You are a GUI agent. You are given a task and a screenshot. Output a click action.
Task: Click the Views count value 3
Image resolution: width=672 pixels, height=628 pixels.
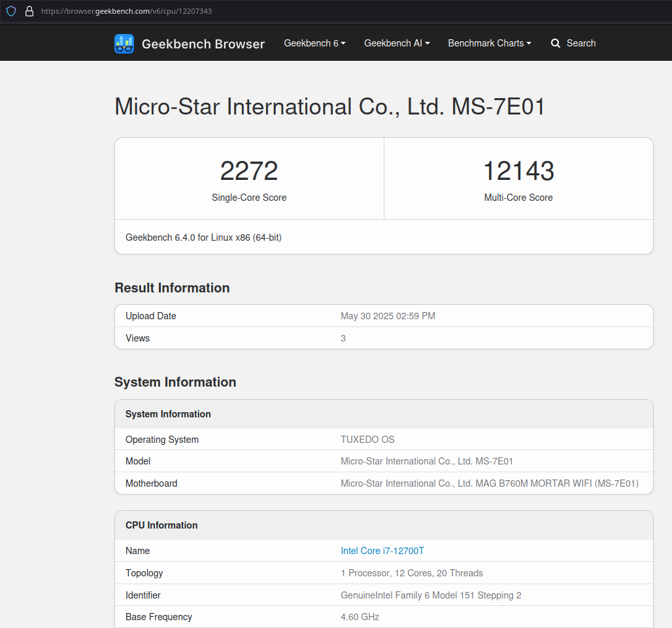point(343,338)
